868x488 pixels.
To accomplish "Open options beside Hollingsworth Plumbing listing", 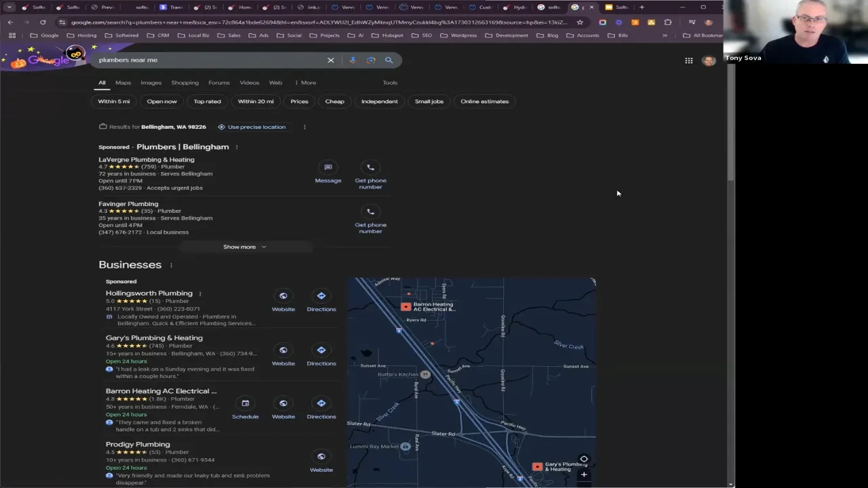I will click(x=200, y=293).
